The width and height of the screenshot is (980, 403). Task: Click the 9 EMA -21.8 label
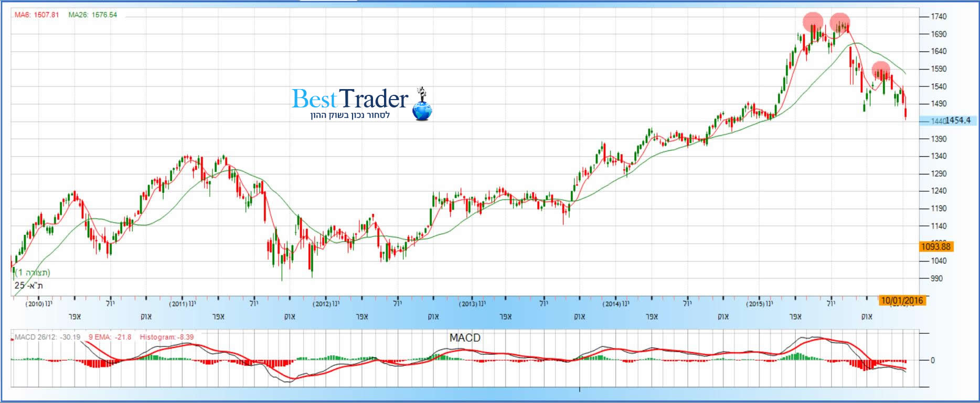coord(110,337)
